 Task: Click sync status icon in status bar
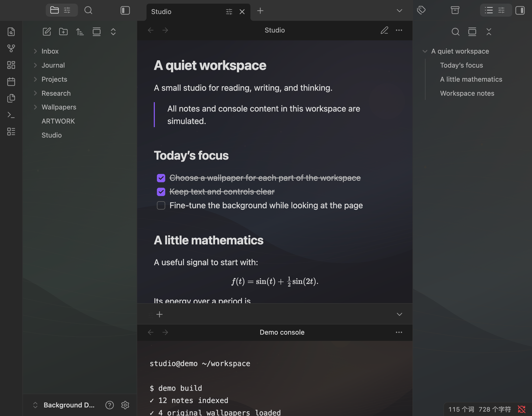[522, 409]
